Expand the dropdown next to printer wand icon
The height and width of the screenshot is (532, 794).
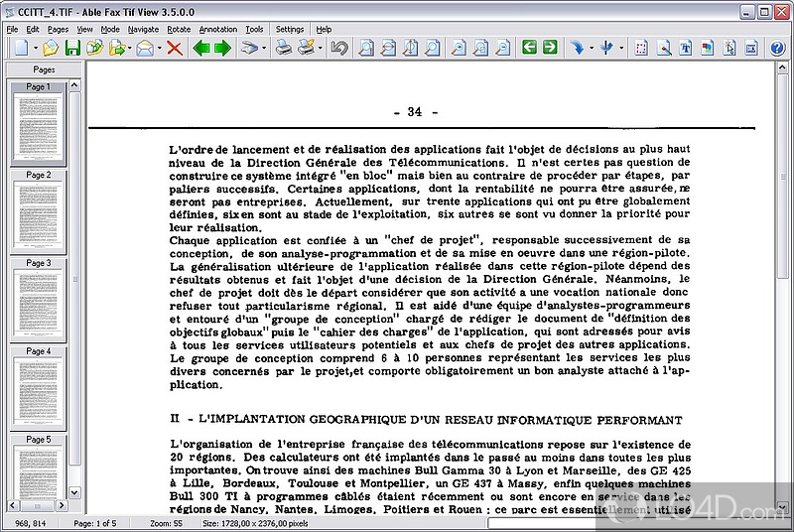[x=320, y=49]
